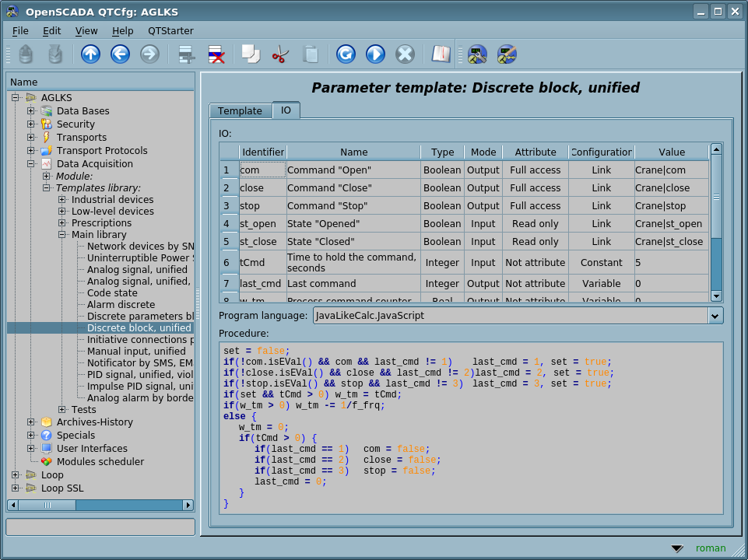Click the Up one level arrow icon
The image size is (748, 560).
pos(91,54)
